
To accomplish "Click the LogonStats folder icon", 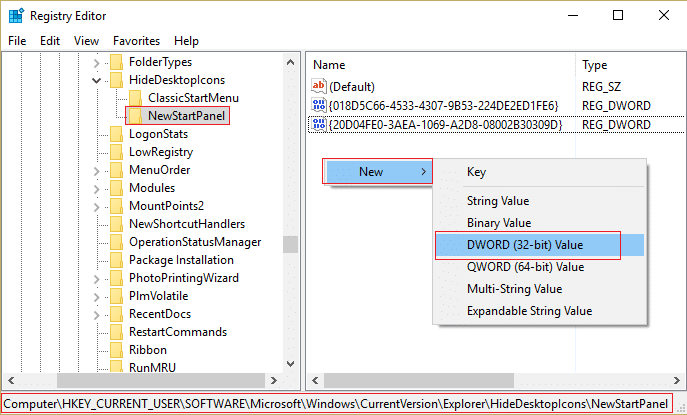I will pyautogui.click(x=117, y=134).
